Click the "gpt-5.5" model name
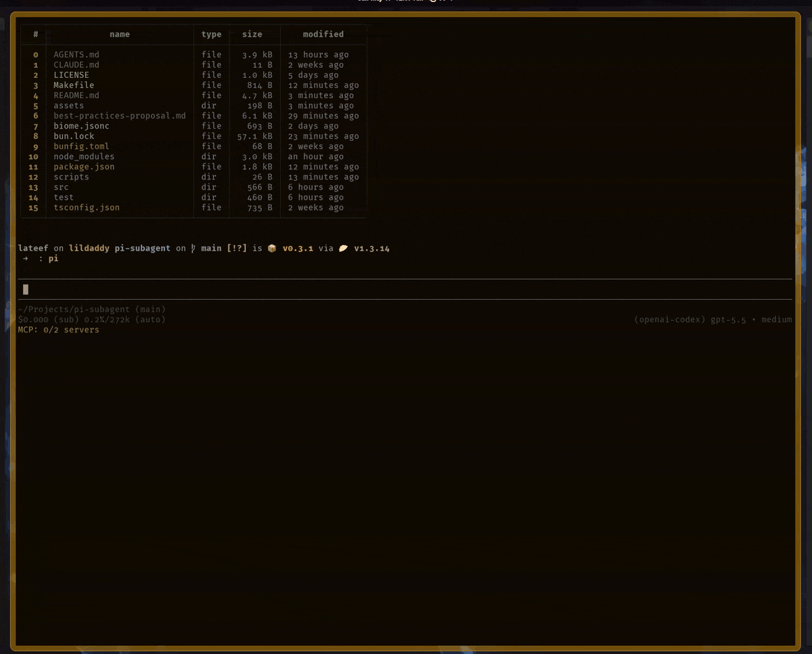This screenshot has width=812, height=654. tap(728, 320)
